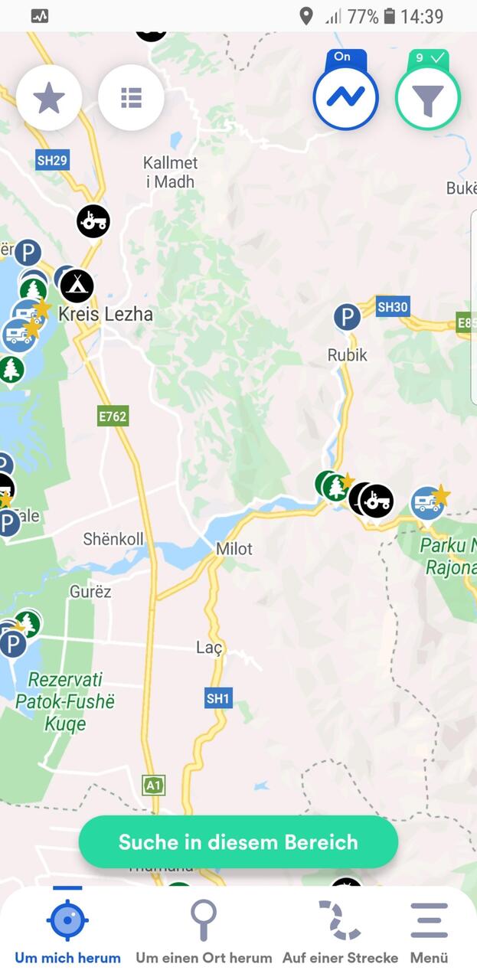The height and width of the screenshot is (980, 477).
Task: Select the tent campsite marker at Lezha
Action: 77,286
